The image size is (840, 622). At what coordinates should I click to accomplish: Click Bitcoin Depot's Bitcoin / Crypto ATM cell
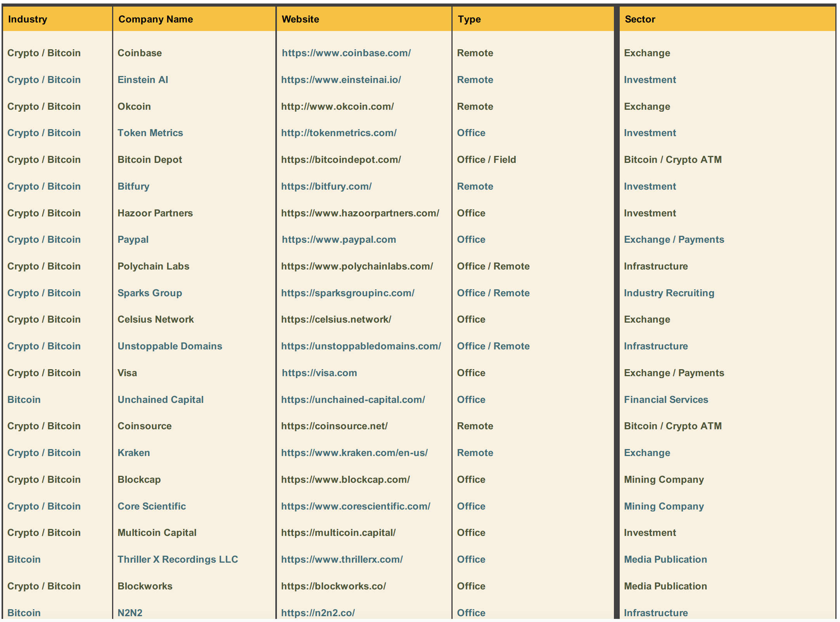pyautogui.click(x=673, y=159)
